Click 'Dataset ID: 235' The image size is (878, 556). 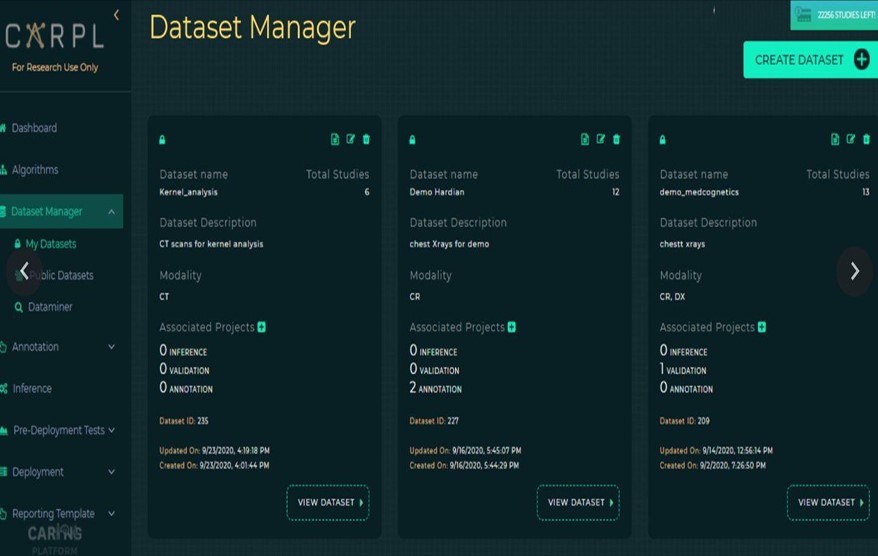point(184,421)
